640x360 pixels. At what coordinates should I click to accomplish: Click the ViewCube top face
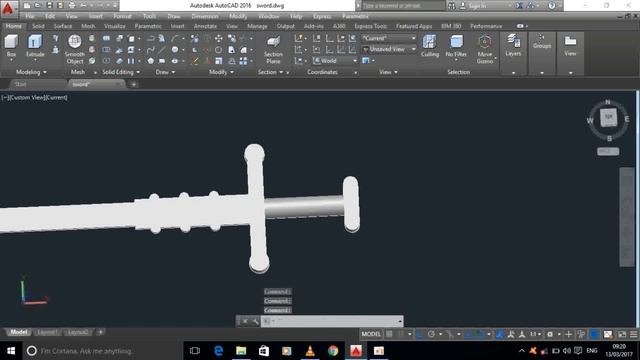click(608, 118)
